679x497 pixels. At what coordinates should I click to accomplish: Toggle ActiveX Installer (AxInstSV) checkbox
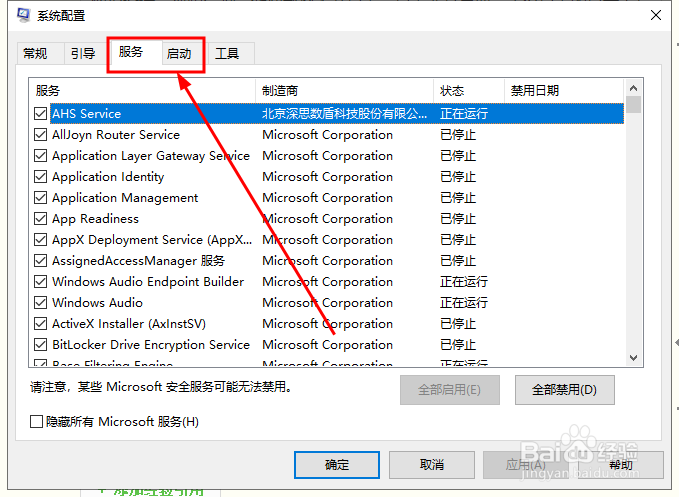pyautogui.click(x=40, y=323)
